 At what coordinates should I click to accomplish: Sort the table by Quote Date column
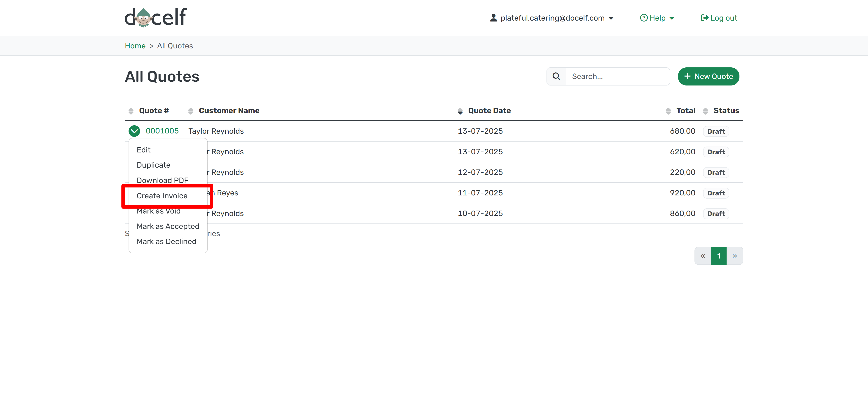point(484,111)
